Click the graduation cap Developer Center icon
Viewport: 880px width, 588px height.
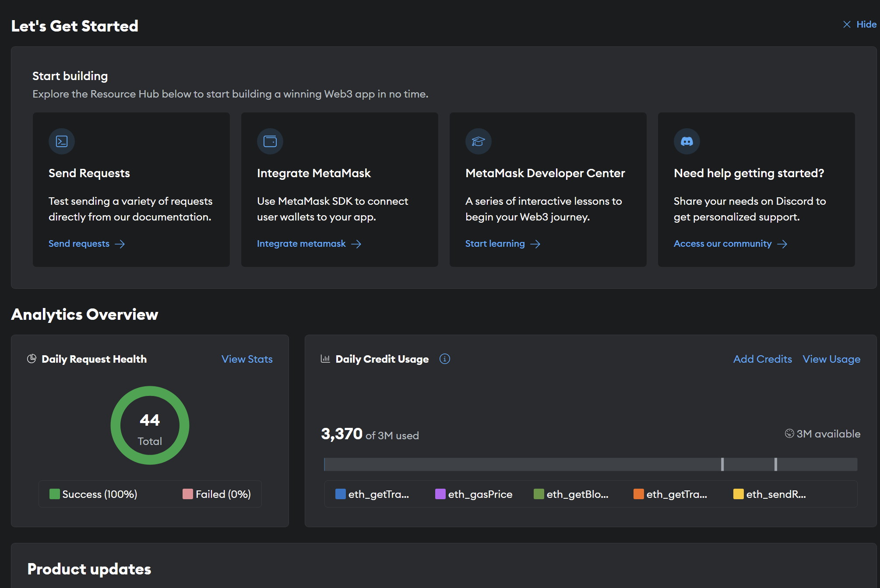[x=478, y=141]
